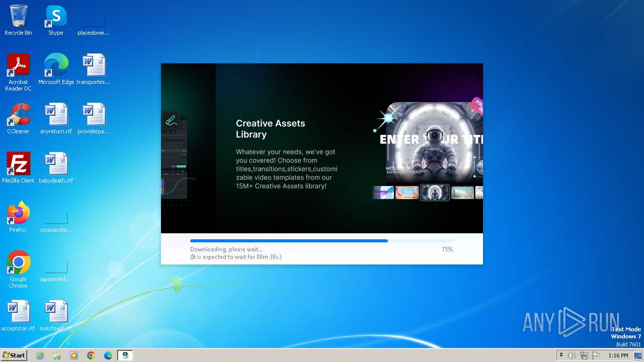Open the network tray icon

click(x=584, y=355)
